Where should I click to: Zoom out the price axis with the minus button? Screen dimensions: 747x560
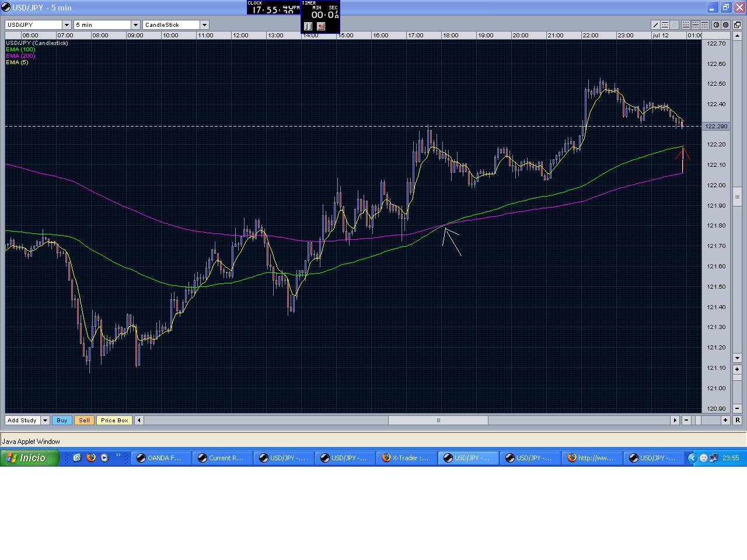[x=737, y=408]
